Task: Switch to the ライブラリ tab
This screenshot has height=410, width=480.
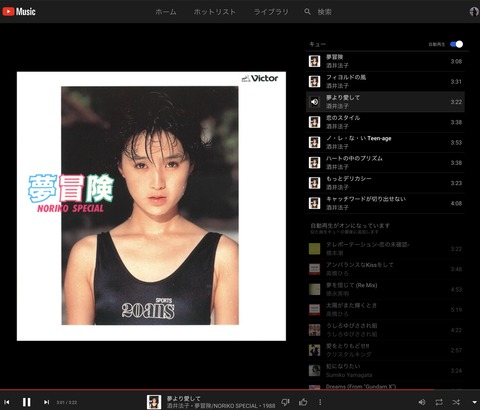Action: click(x=271, y=12)
